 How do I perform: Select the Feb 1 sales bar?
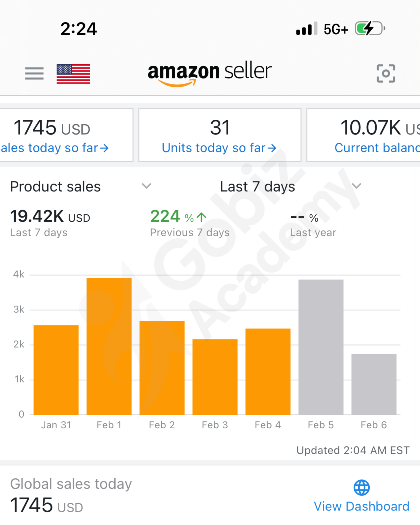pos(109,347)
